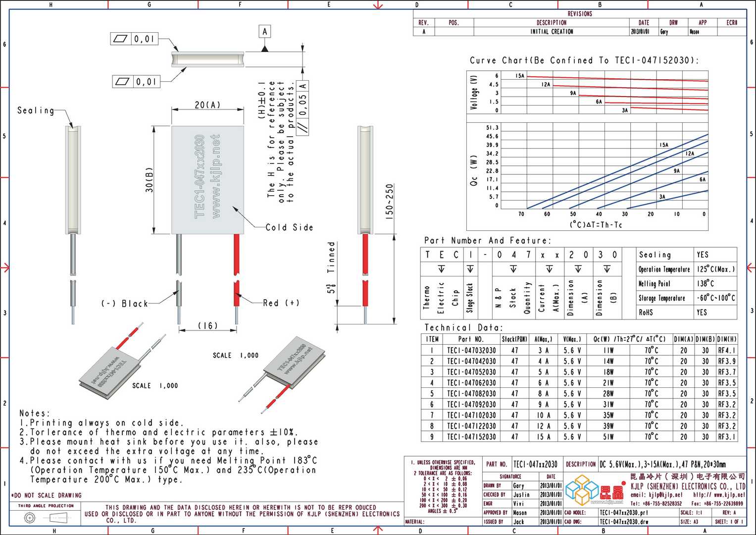The height and width of the screenshot is (535, 756).
Task: Click part number TEC1-047122030
Action: (x=471, y=426)
